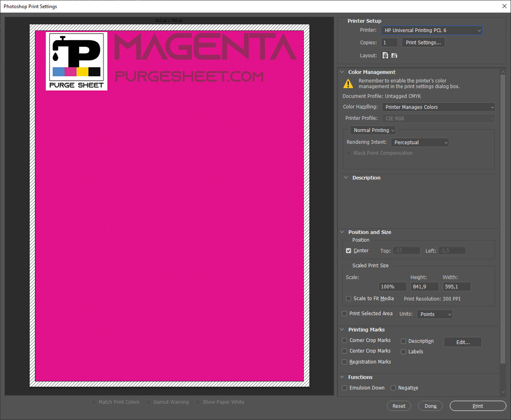Click the Height value field
Screen dimensions: 511x420
pyautogui.click(x=424, y=287)
